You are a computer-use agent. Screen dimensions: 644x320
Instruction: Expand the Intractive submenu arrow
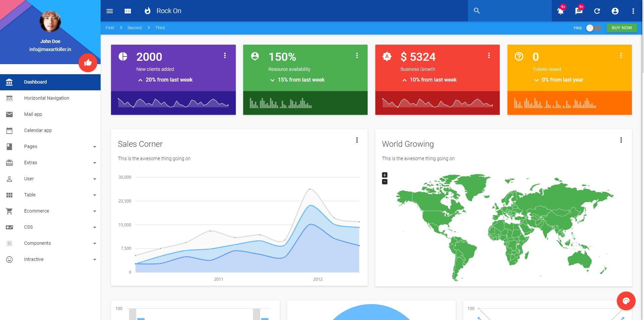(95, 260)
